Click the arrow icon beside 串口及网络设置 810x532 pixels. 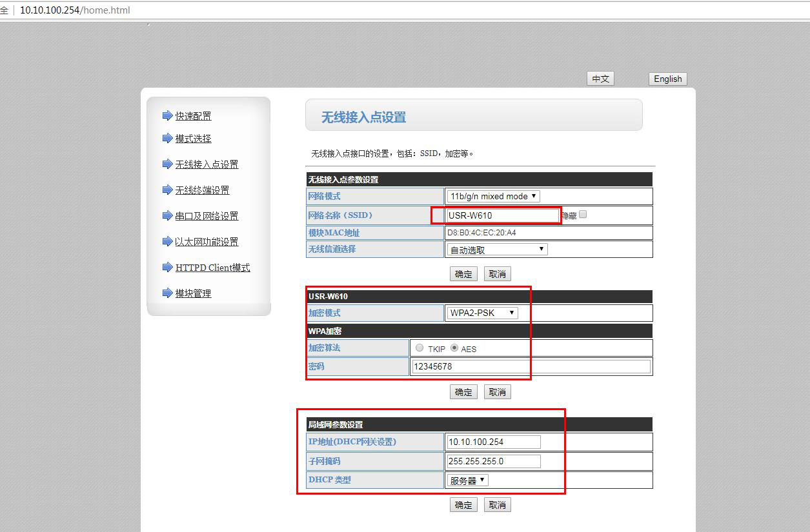point(167,216)
